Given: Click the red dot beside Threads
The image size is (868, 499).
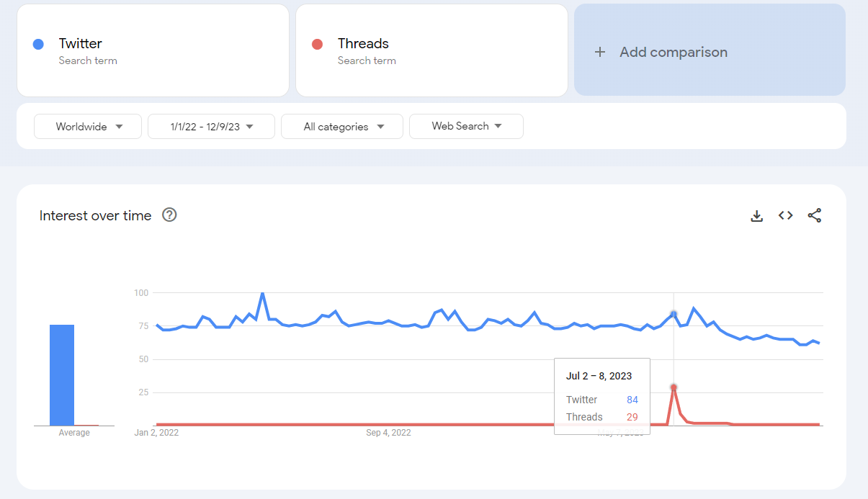Looking at the screenshot, I should click(317, 44).
